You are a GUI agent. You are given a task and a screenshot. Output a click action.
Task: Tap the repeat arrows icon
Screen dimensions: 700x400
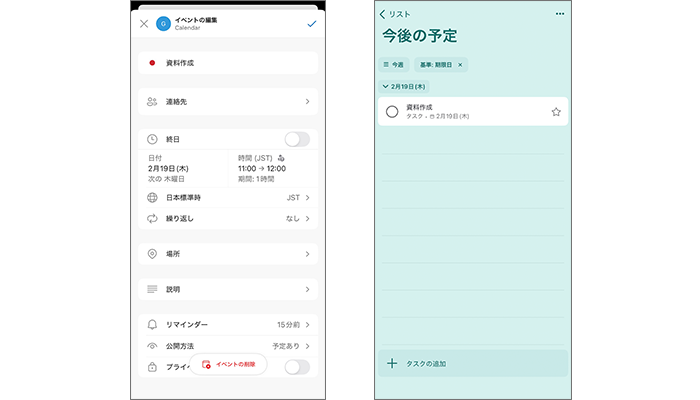click(152, 218)
